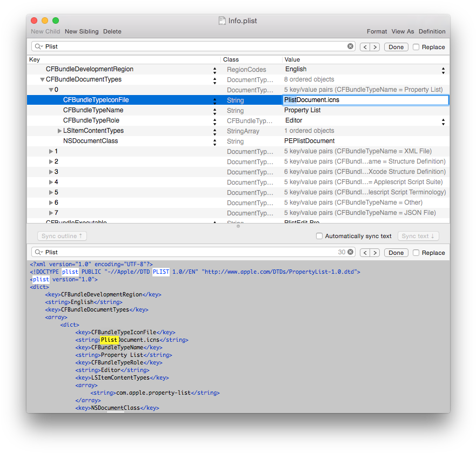Click the Info.plist document icon in title bar
Image resolution: width=476 pixels, height=453 pixels.
tap(222, 21)
